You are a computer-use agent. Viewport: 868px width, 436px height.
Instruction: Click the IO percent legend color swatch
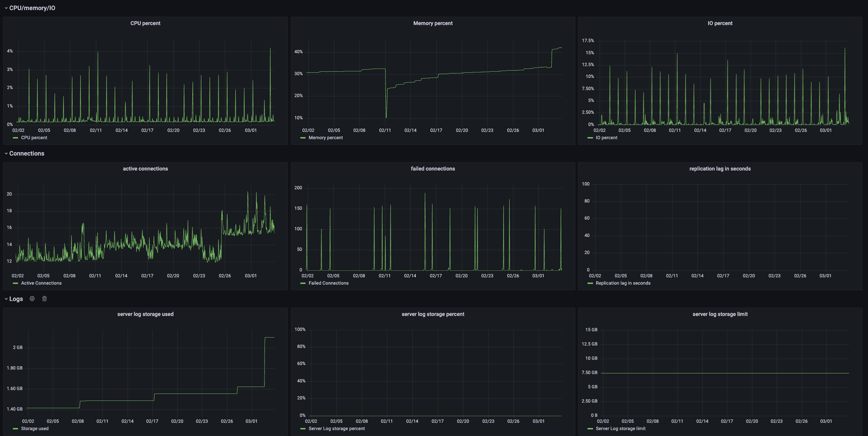pyautogui.click(x=590, y=138)
